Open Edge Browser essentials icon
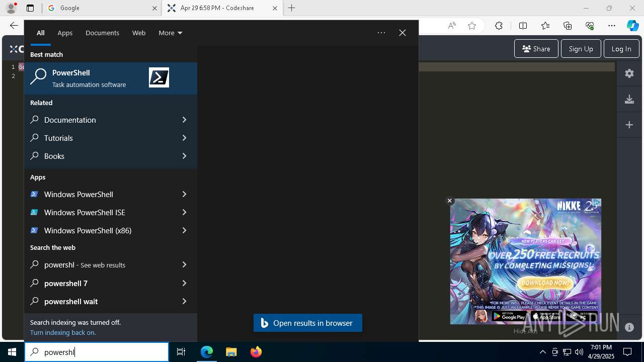The width and height of the screenshot is (644, 362). tap(590, 26)
